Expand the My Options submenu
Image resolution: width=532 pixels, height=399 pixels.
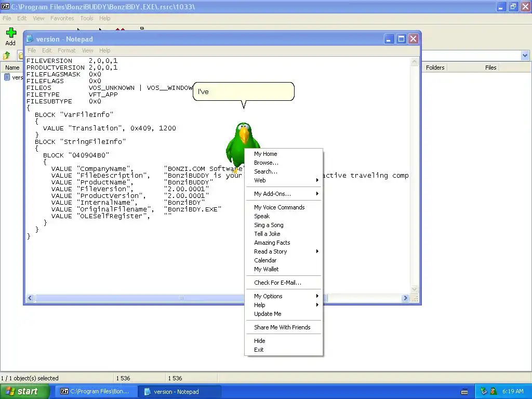(284, 297)
